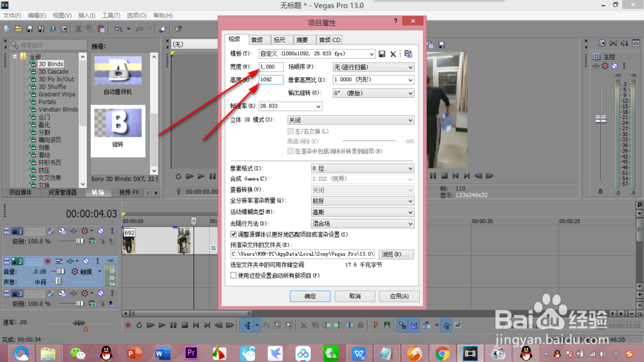Screen dimensions: 644x362
Task: Click the What's This help icon
Action: coord(178,29)
